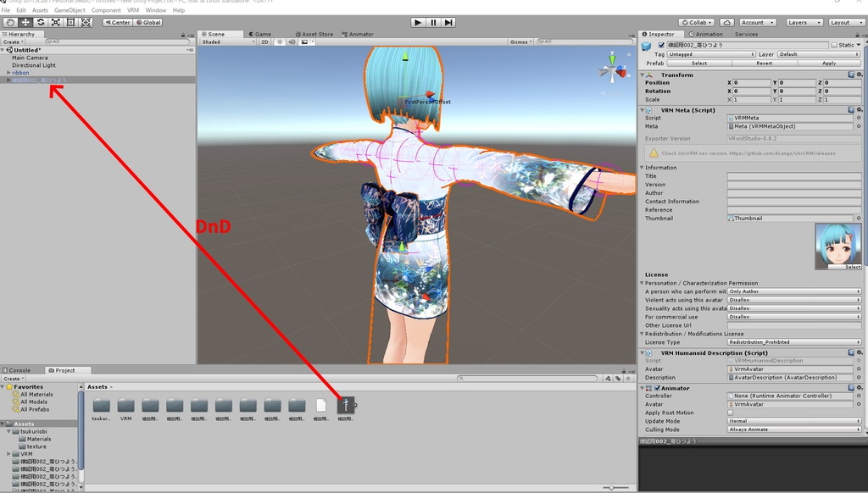Uncheck the Animator component enable checkbox

click(657, 388)
